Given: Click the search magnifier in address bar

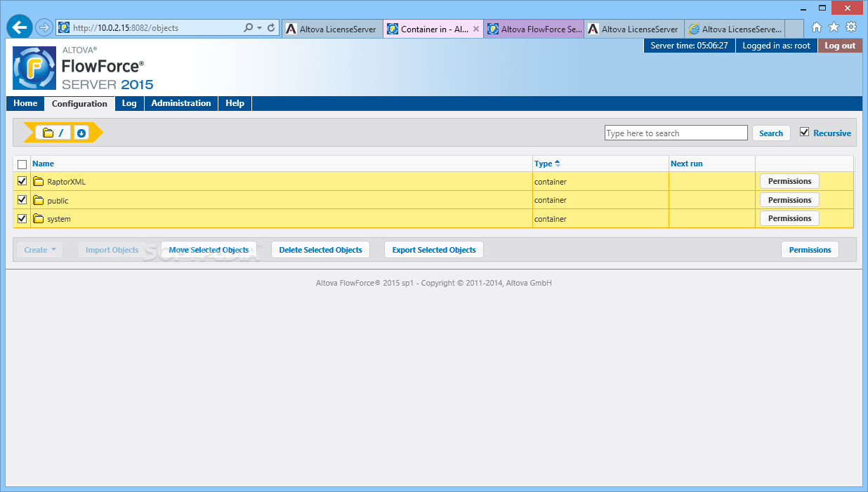Looking at the screenshot, I should pos(248,28).
